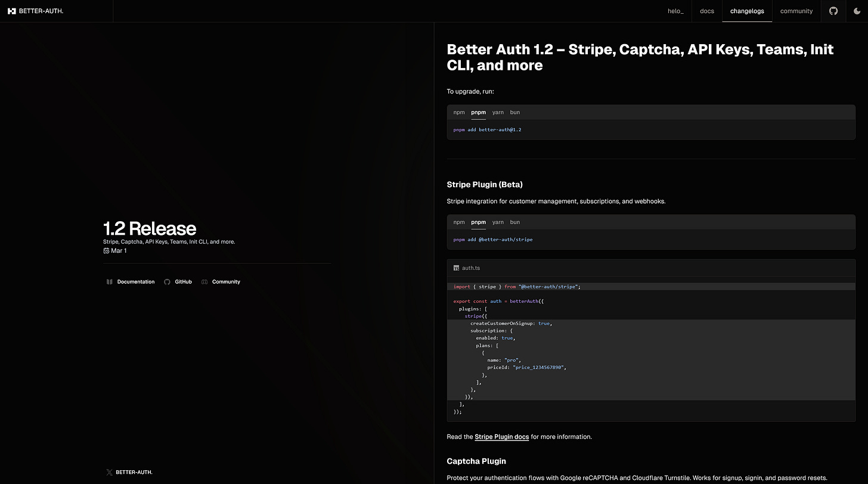Click the export const auth code line
Image resolution: width=868 pixels, height=484 pixels.
click(498, 301)
